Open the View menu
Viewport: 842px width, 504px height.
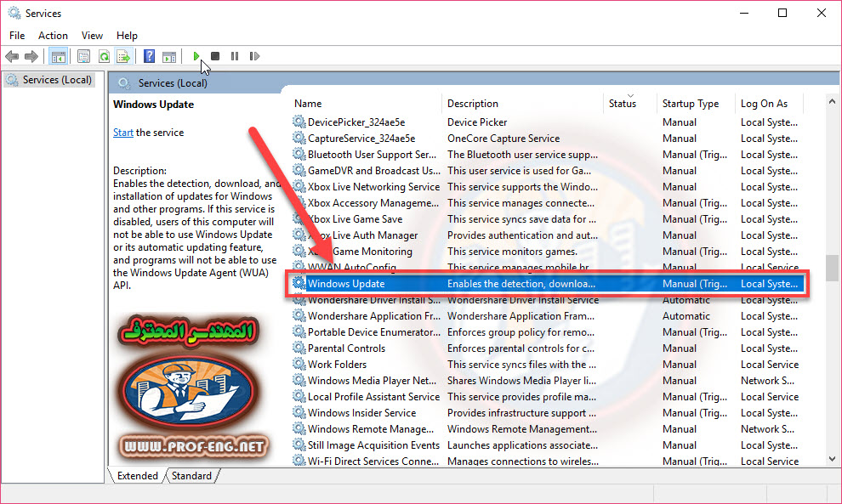[x=92, y=36]
